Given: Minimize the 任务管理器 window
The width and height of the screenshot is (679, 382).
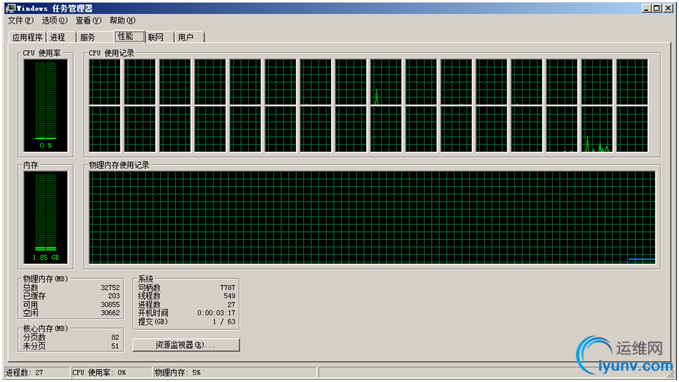Looking at the screenshot, I should pos(647,8).
